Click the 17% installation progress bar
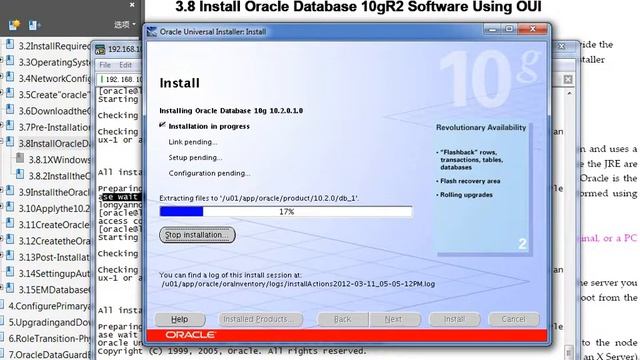The width and height of the screenshot is (640, 360). tap(286, 211)
